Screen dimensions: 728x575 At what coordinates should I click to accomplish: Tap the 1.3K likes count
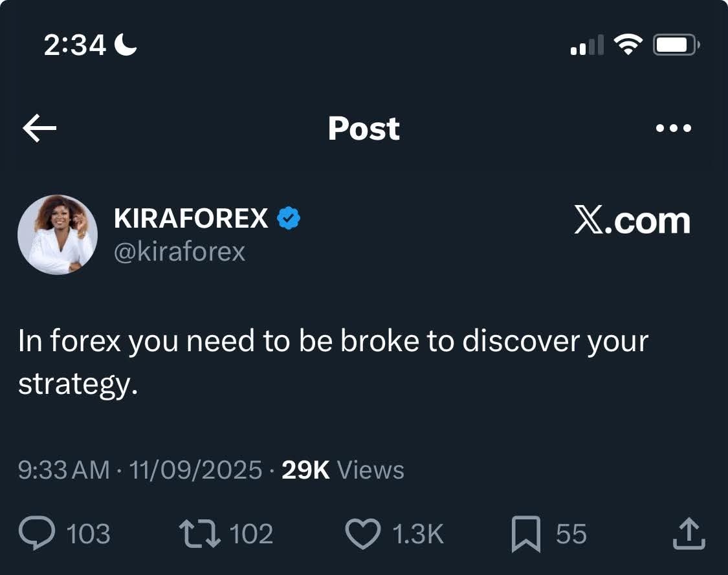click(418, 534)
